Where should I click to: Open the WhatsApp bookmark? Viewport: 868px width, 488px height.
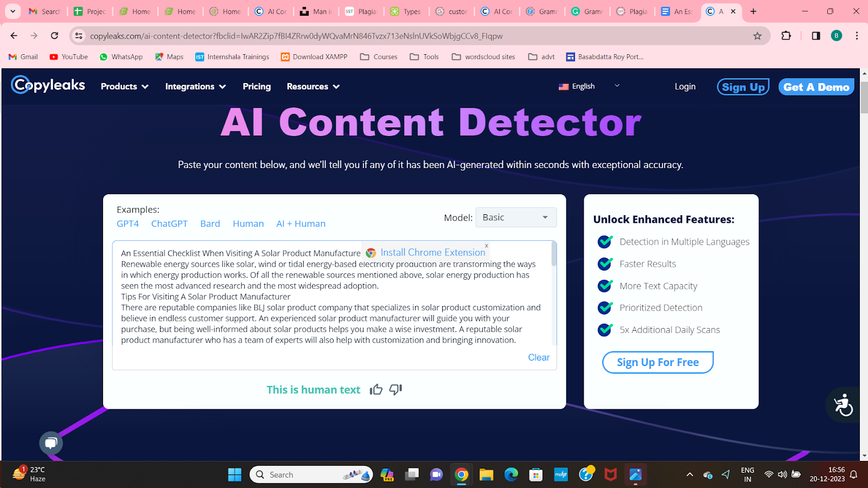pos(121,56)
